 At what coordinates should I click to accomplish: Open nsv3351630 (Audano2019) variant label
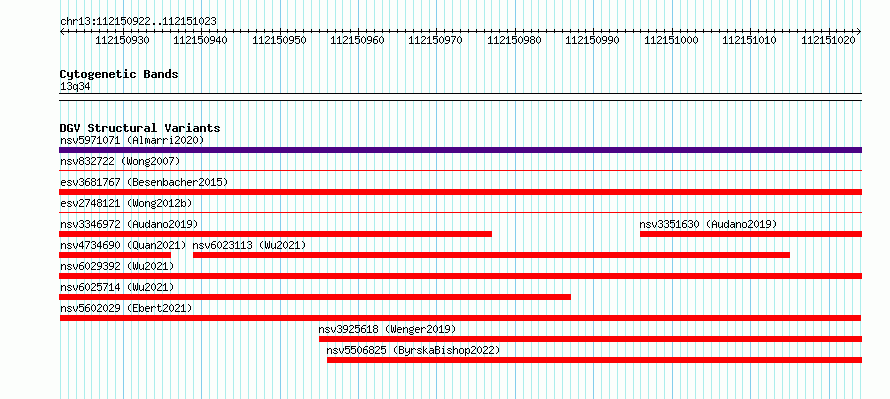click(708, 224)
